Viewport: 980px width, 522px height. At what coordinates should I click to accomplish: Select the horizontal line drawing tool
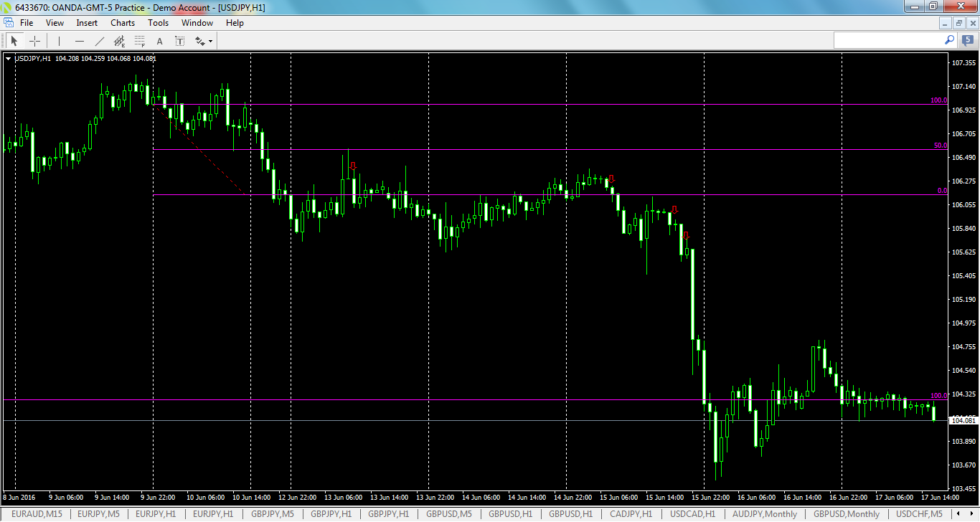point(79,41)
